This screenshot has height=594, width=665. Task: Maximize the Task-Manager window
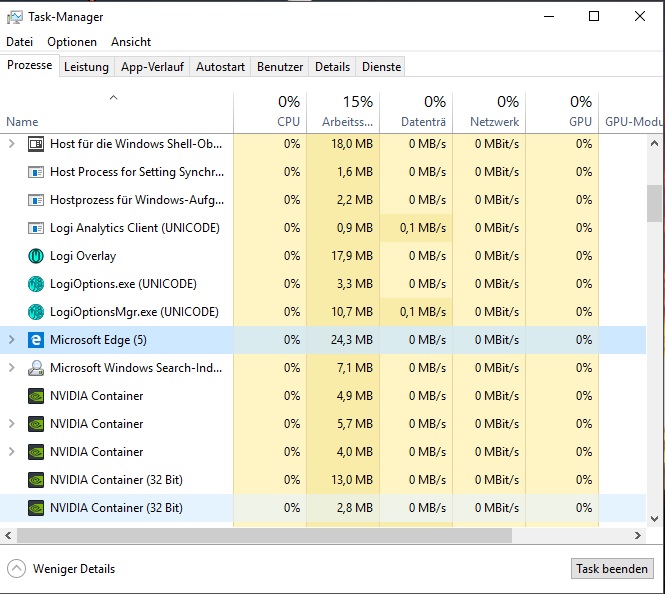click(594, 17)
